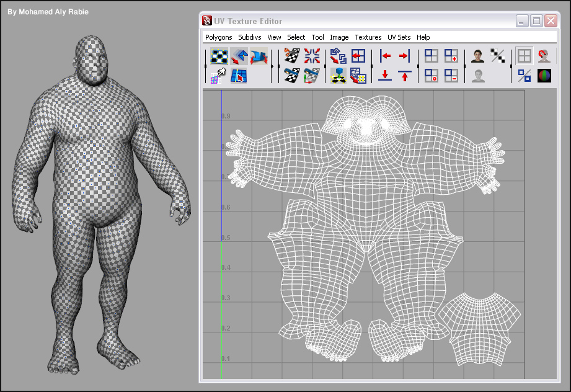Click the UV Texture Editor title bar icon
This screenshot has height=392, width=571.
207,20
